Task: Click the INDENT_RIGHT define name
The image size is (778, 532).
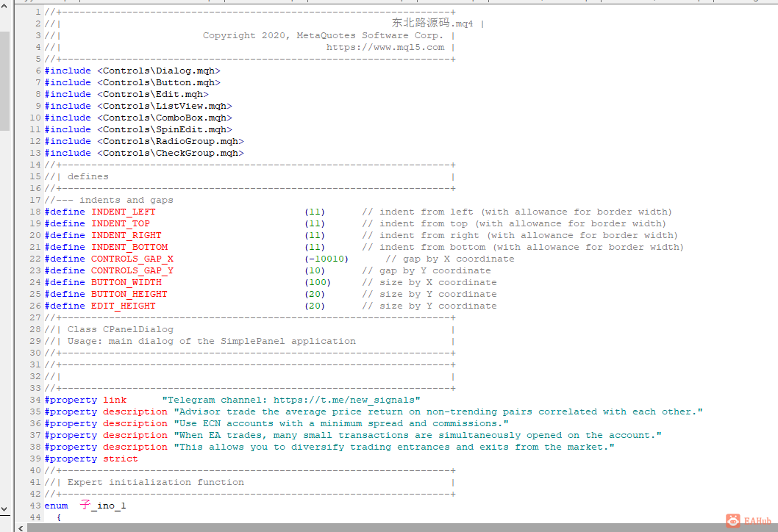Action: (126, 236)
